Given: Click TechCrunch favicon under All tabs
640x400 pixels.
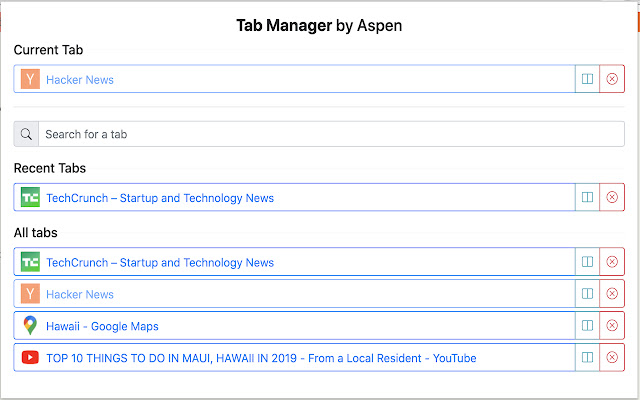Looking at the screenshot, I should tap(30, 262).
